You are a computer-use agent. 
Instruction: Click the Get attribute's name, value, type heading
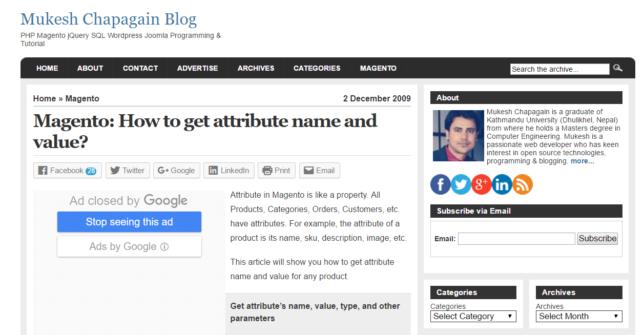[315, 312]
